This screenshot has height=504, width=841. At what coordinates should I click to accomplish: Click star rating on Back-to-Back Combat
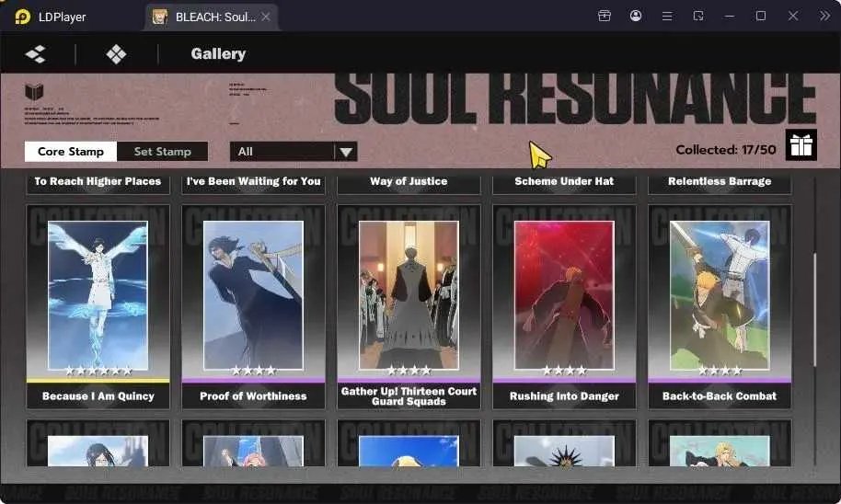pyautogui.click(x=720, y=371)
